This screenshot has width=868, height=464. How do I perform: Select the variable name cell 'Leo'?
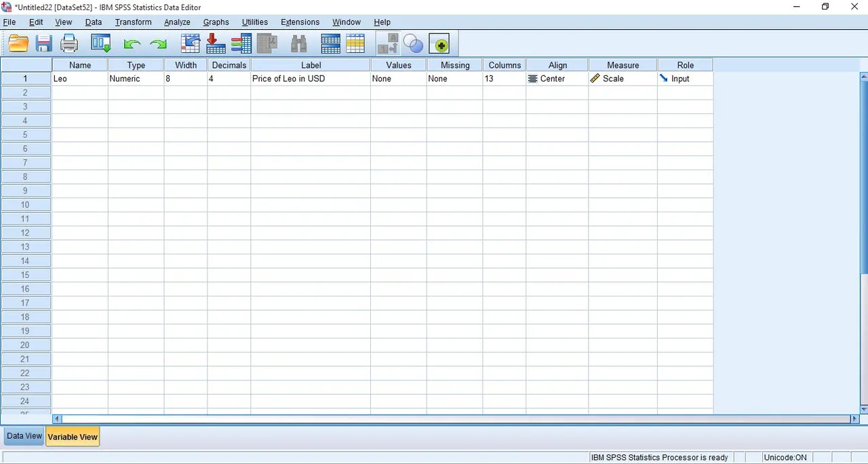80,79
